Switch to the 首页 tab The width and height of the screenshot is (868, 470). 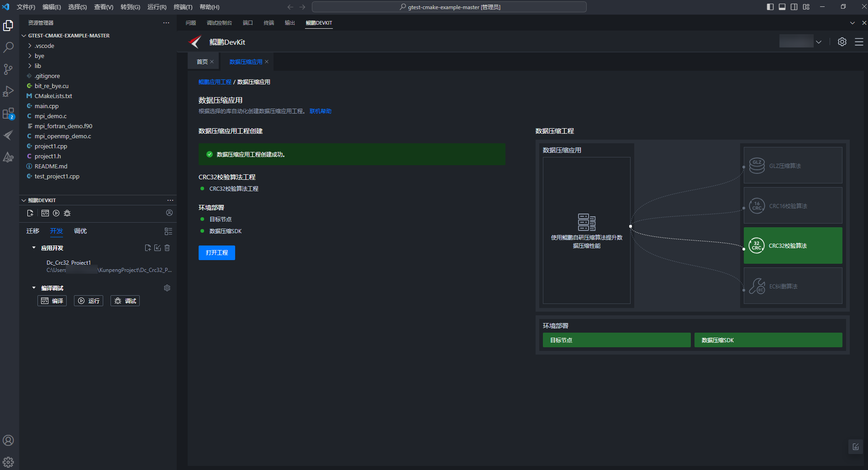(x=202, y=62)
